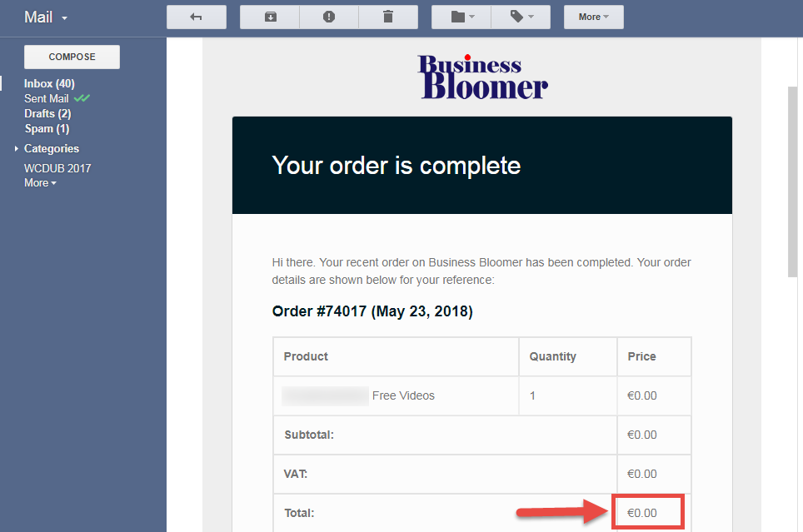Report spam using the exclamation icon
The image size is (803, 532).
click(329, 17)
